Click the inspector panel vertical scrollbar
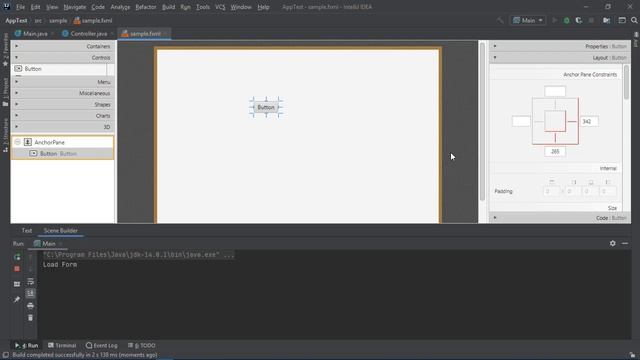 coord(627,82)
